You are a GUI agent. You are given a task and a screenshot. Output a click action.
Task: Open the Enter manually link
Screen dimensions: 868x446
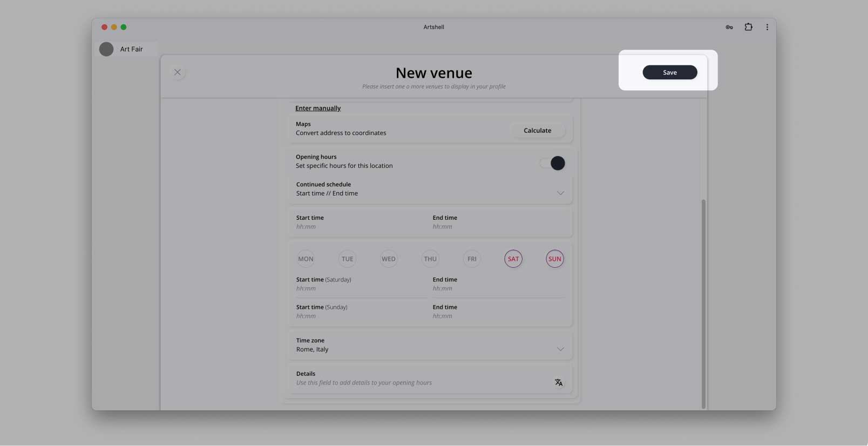click(318, 108)
